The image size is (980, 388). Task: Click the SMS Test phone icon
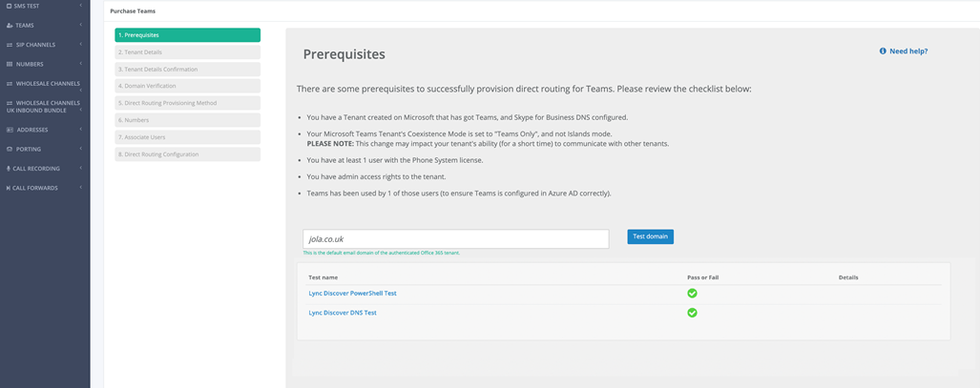pyautogui.click(x=9, y=6)
